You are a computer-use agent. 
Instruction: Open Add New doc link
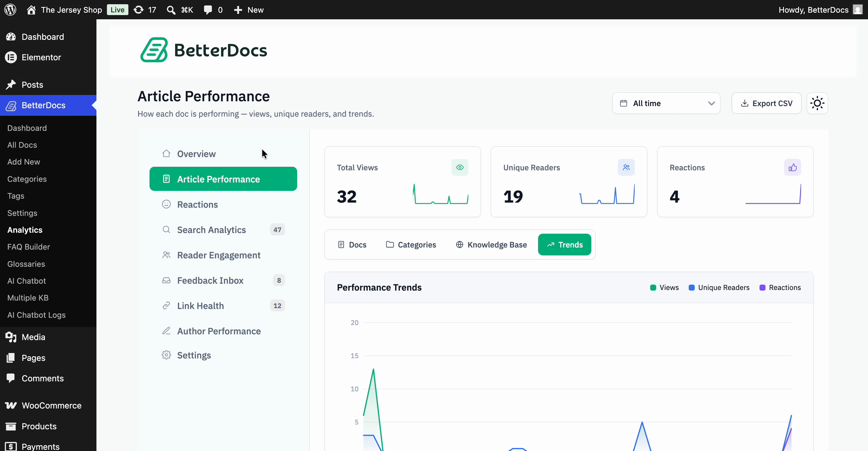(x=24, y=162)
